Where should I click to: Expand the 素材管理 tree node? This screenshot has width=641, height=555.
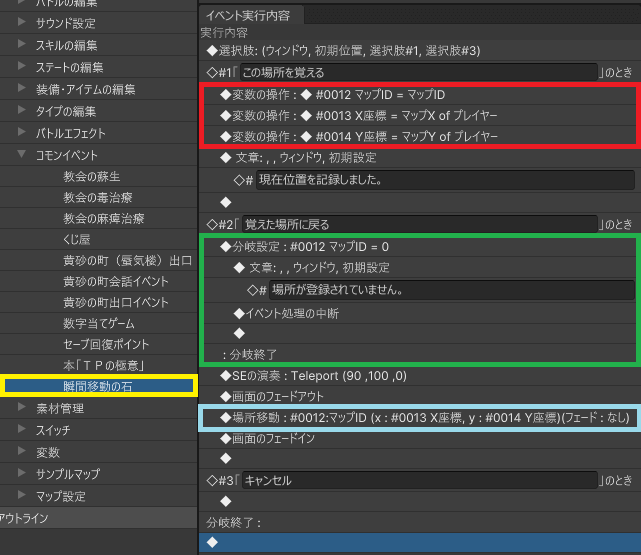click(22, 408)
